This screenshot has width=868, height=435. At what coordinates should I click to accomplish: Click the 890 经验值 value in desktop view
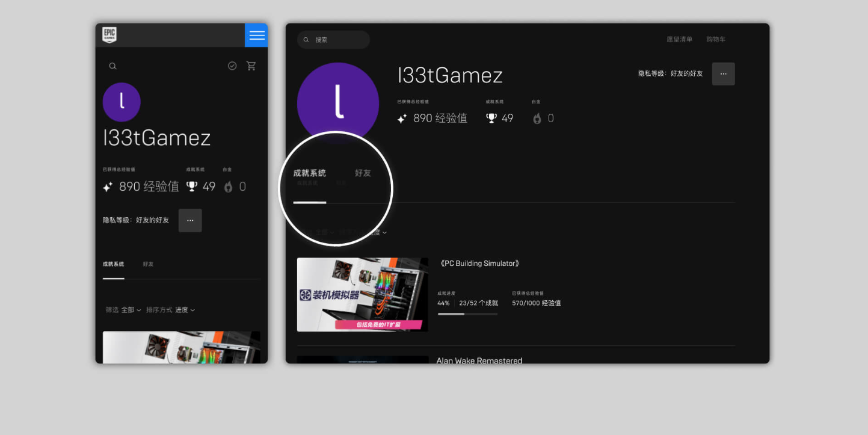point(440,119)
